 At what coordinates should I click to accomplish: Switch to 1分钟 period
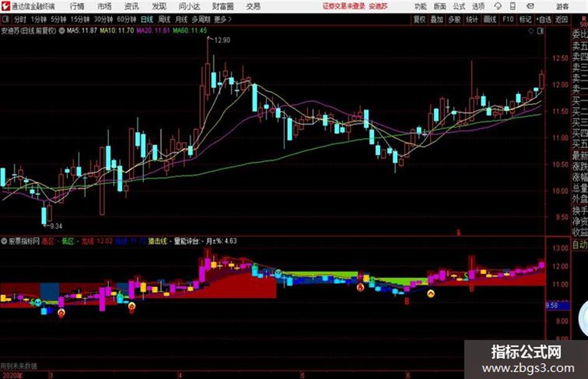(x=39, y=19)
